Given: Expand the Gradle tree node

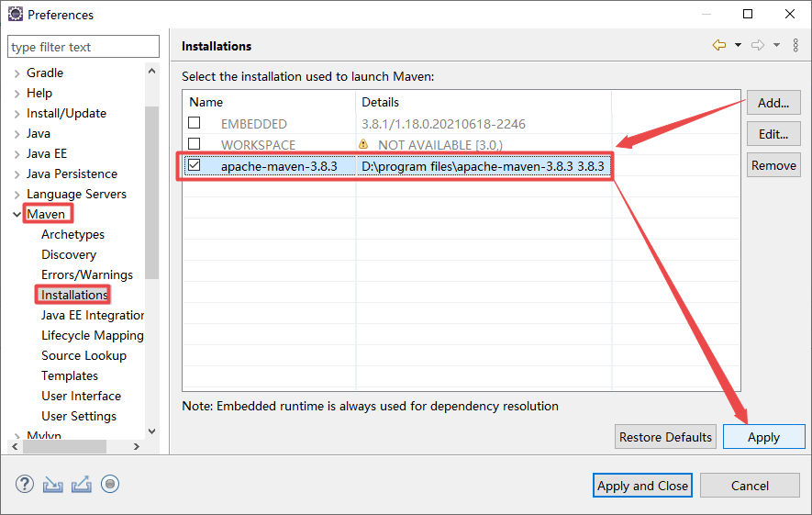Looking at the screenshot, I should pos(17,73).
